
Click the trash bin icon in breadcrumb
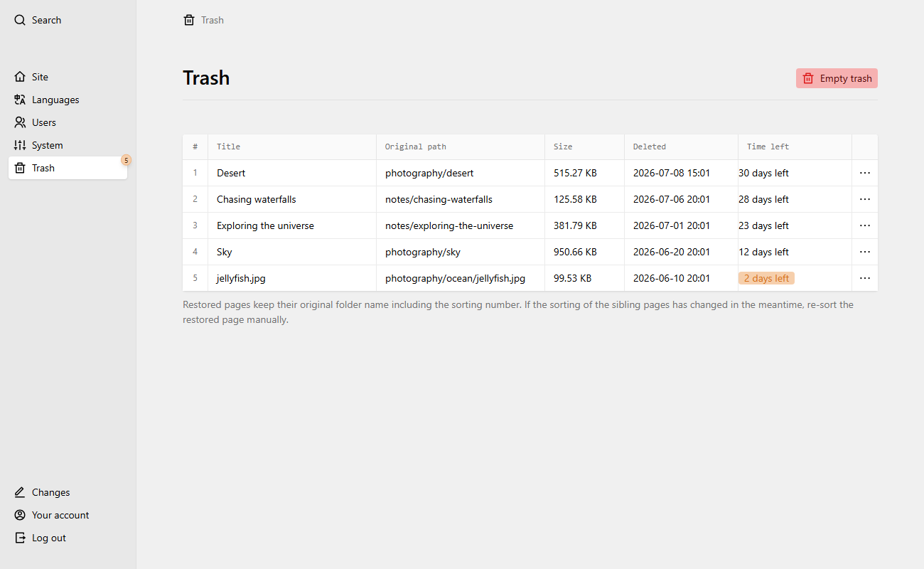pos(189,20)
